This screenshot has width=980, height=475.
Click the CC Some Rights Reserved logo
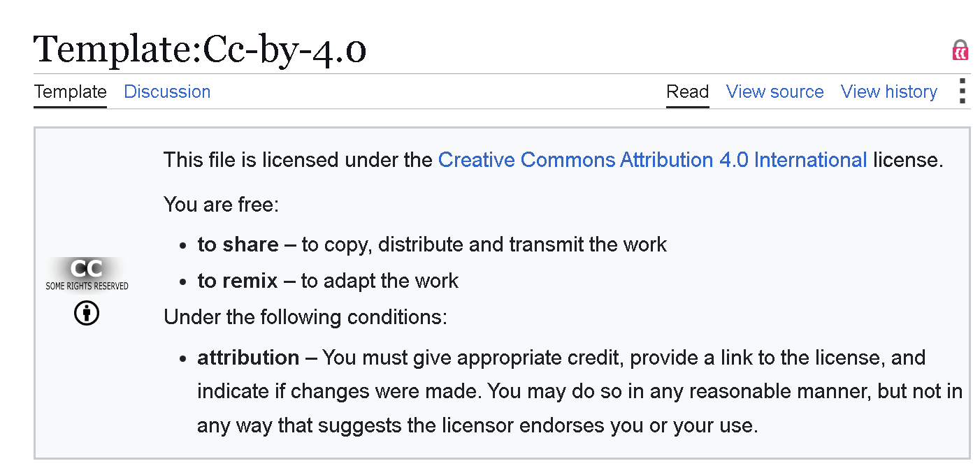pos(87,274)
